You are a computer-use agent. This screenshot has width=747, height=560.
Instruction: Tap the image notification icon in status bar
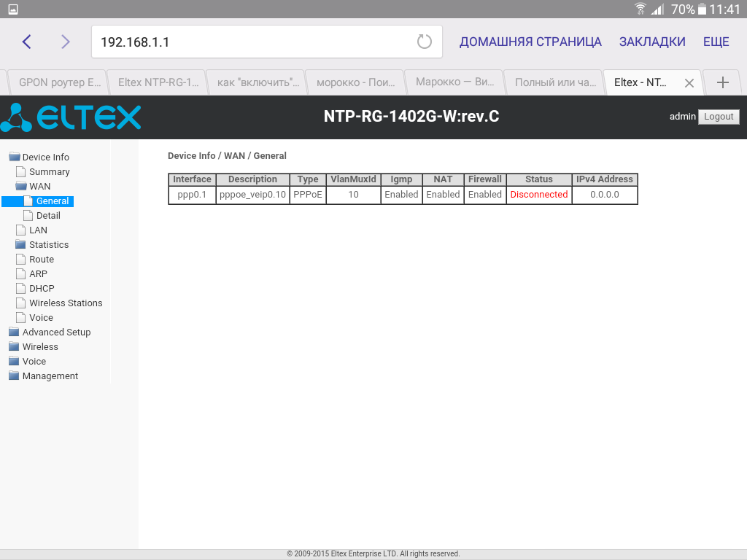point(13,9)
